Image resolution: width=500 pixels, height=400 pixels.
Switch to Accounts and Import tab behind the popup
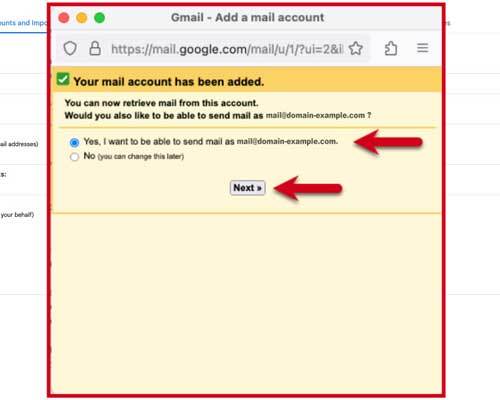tap(23, 23)
